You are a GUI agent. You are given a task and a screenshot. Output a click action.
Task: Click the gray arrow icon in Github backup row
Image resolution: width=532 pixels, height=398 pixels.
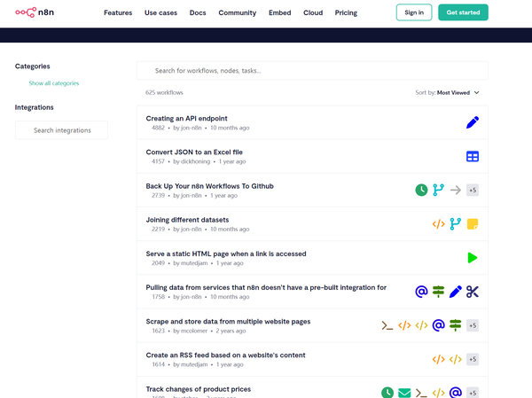click(x=456, y=190)
